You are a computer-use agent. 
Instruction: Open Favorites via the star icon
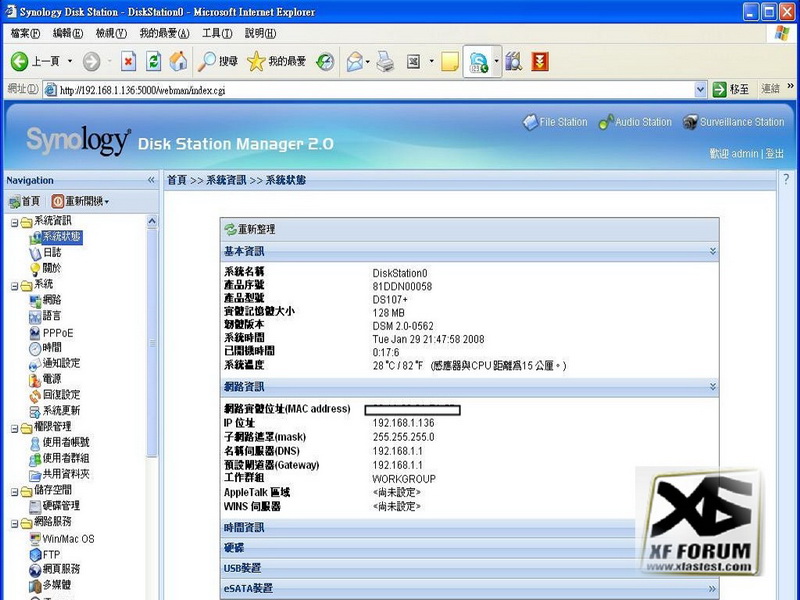(x=276, y=62)
